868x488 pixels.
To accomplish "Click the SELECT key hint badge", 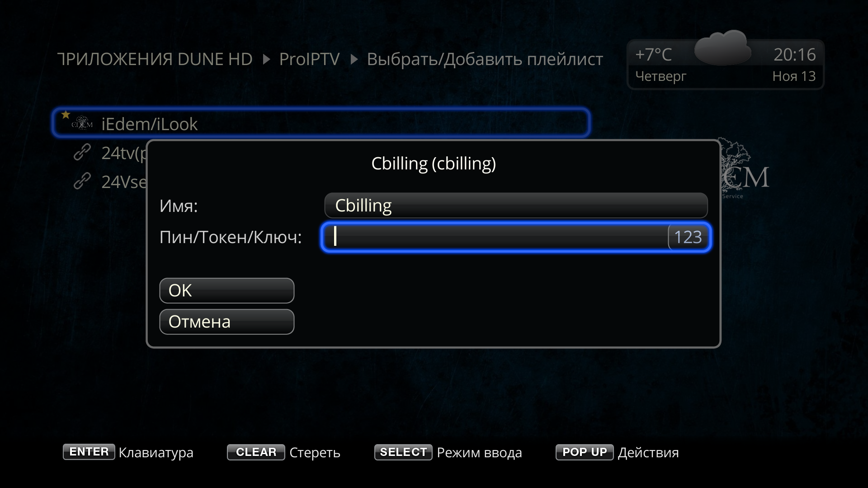I will tap(403, 452).
